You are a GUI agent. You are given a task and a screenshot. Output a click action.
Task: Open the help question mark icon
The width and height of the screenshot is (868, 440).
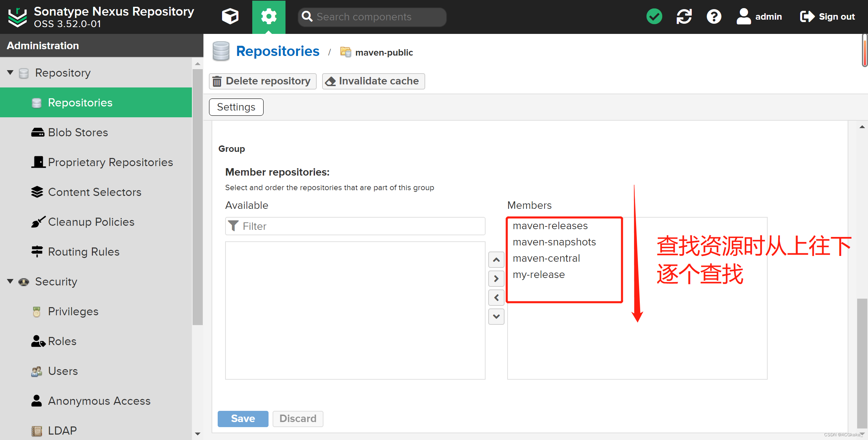coord(714,16)
